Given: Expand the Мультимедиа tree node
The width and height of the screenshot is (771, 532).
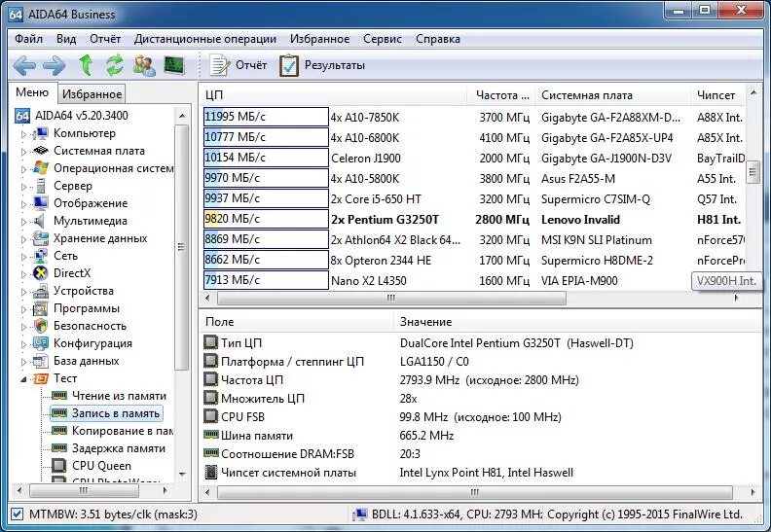Looking at the screenshot, I should click(23, 222).
